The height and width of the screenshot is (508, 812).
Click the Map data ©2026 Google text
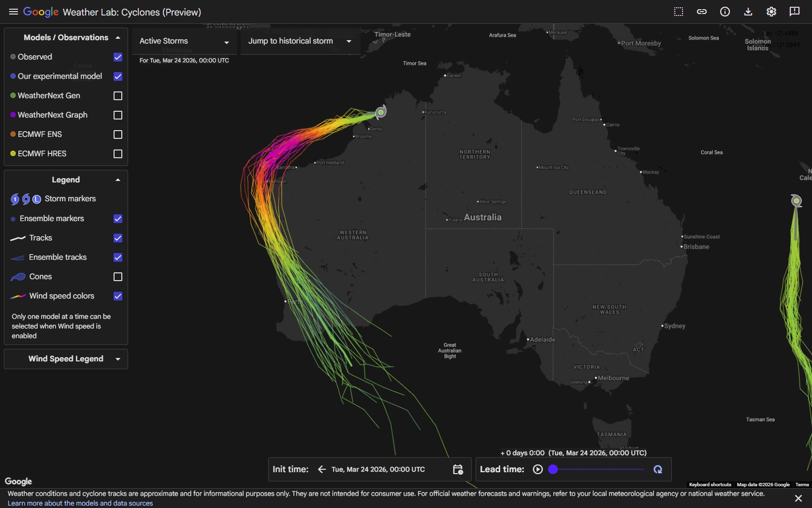point(763,485)
